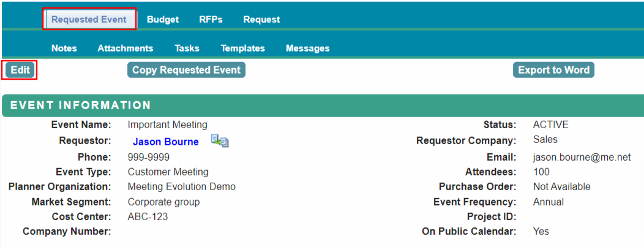Open the Jason Bourne requestor link
This screenshot has height=249, width=644.
(x=166, y=142)
